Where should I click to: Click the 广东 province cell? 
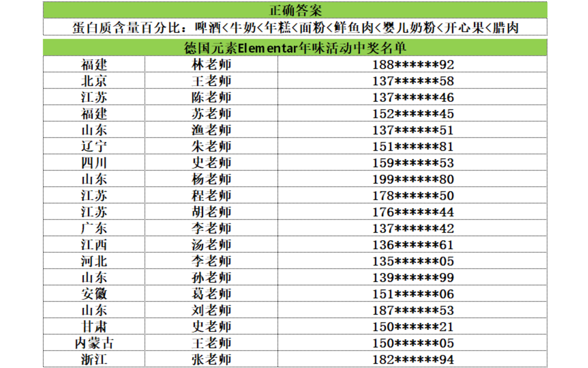coord(94,229)
